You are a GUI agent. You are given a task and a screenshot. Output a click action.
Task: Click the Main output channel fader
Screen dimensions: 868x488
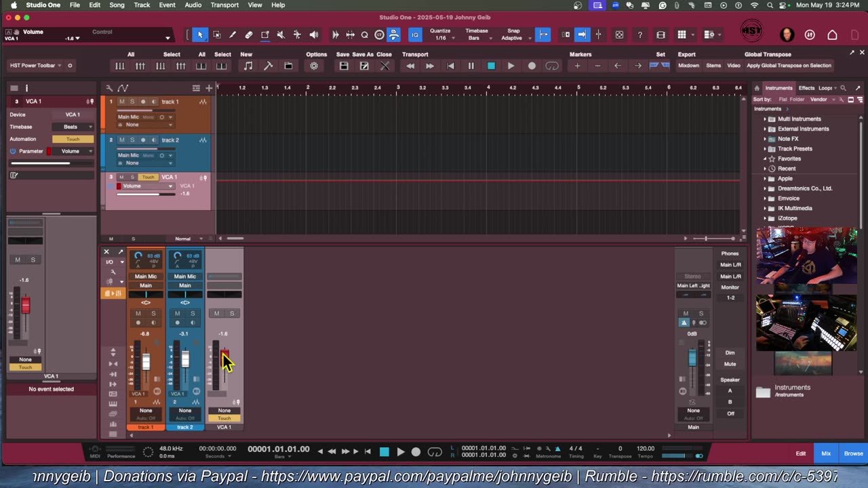point(692,358)
